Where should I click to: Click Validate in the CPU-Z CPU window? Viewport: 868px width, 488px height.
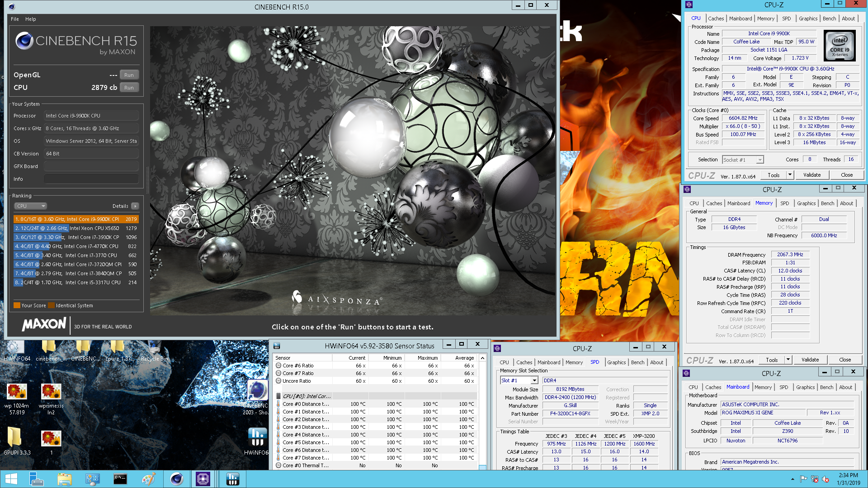click(812, 175)
